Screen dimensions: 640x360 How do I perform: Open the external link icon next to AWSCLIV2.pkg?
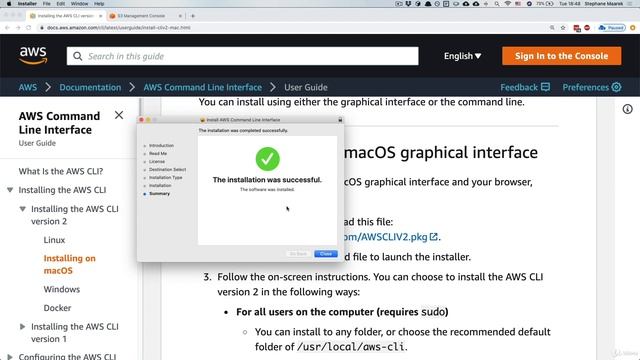pos(433,237)
